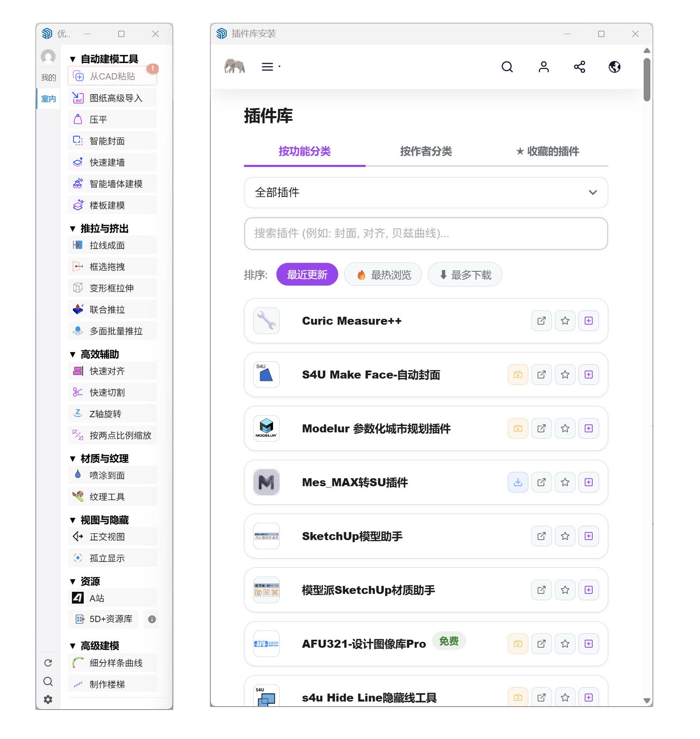Screen dimensions: 700x739
Task: Click info icon next to 5D+资源库
Action: click(152, 619)
